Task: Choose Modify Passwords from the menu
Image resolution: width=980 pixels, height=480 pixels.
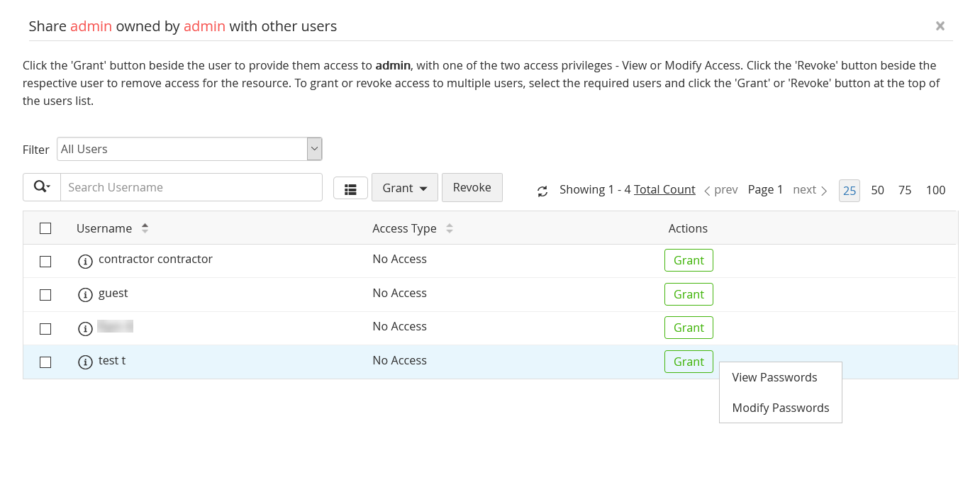Action: tap(780, 408)
